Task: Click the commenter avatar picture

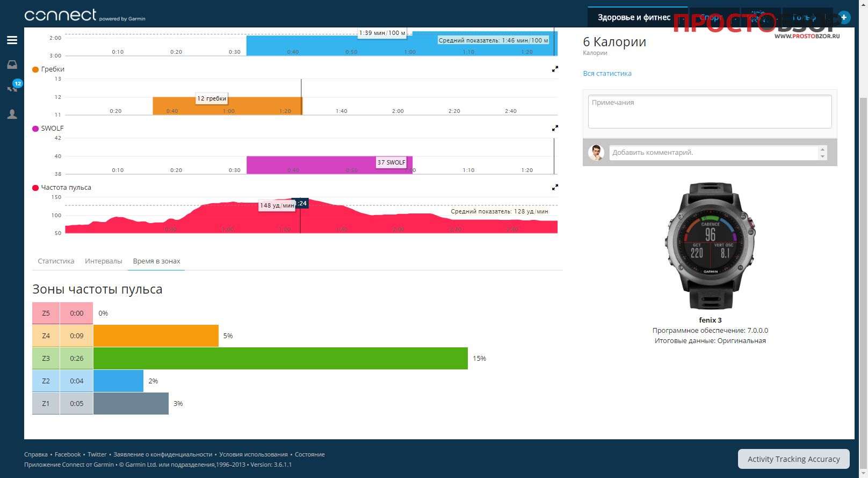Action: (x=596, y=153)
